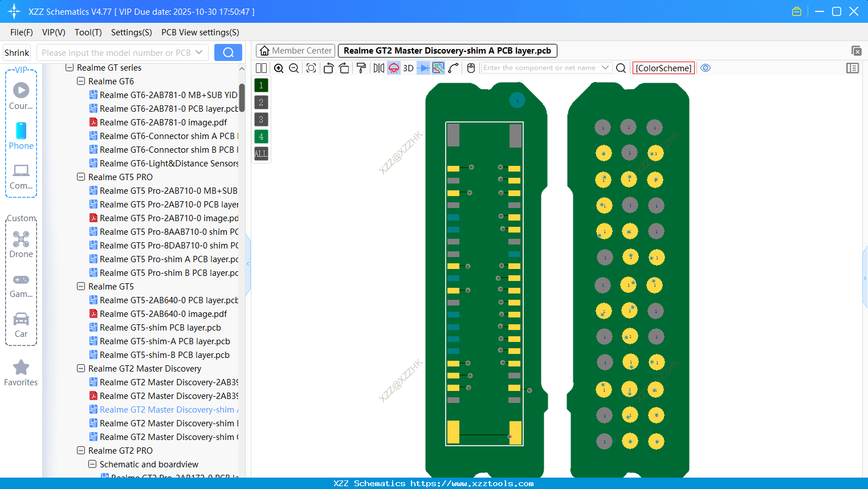Click the teal pad at board top
This screenshot has height=489, width=868.
coord(517,101)
